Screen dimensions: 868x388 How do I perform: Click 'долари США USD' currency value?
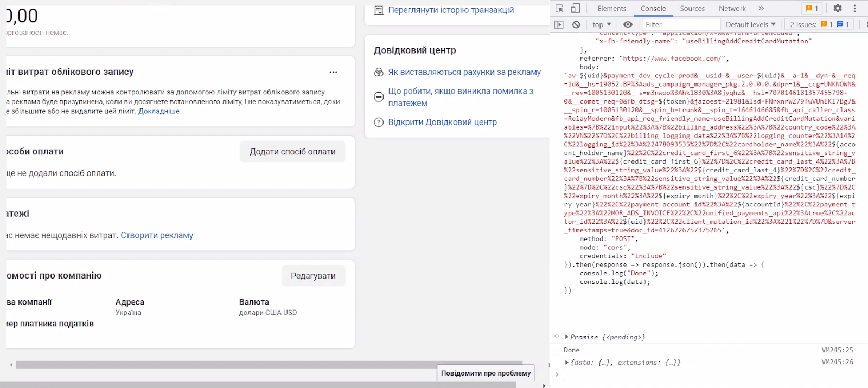[268, 313]
